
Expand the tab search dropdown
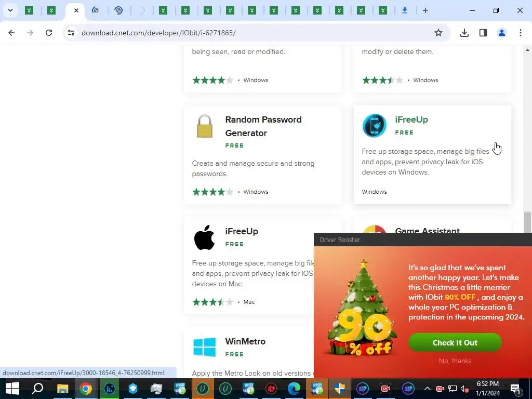point(10,10)
